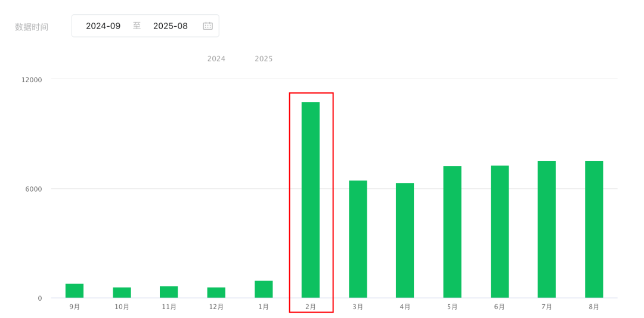Image resolution: width=644 pixels, height=318 pixels.
Task: Click the 至 separator in date range
Action: coord(137,26)
